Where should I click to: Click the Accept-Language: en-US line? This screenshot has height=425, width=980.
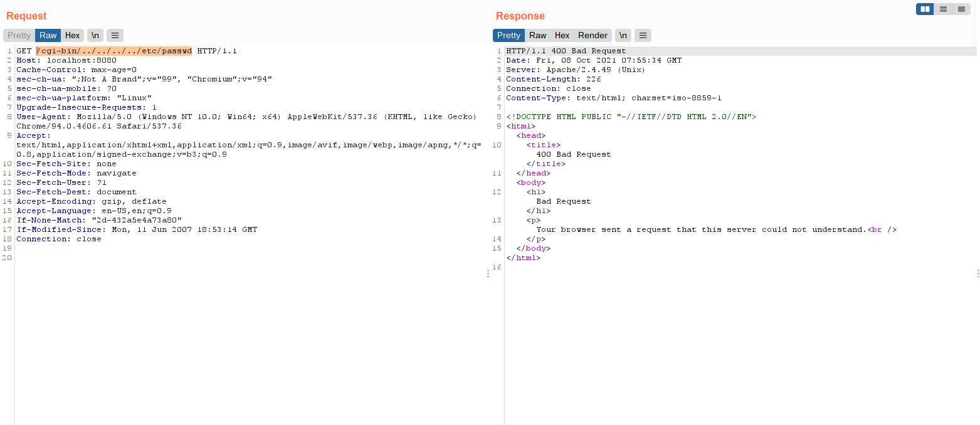(x=94, y=211)
